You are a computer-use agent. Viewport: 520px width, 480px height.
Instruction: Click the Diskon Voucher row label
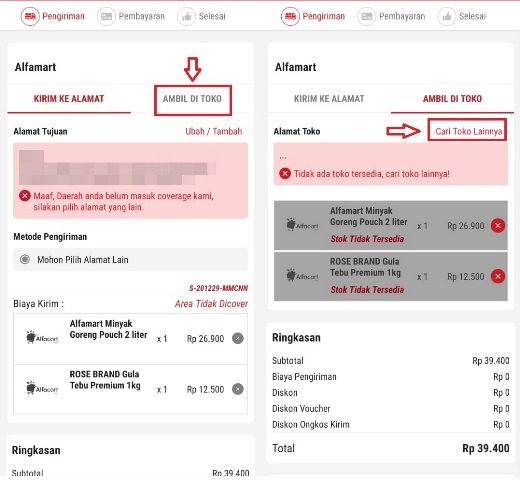(301, 408)
